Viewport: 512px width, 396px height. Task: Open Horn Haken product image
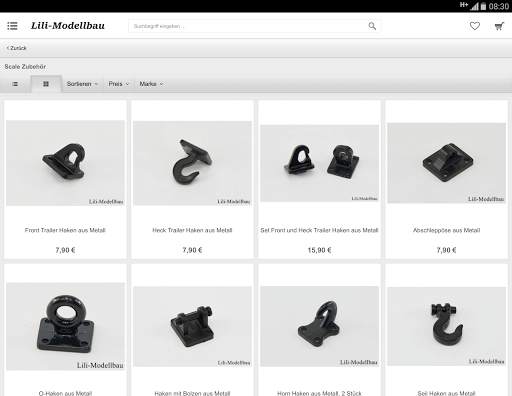coord(319,326)
